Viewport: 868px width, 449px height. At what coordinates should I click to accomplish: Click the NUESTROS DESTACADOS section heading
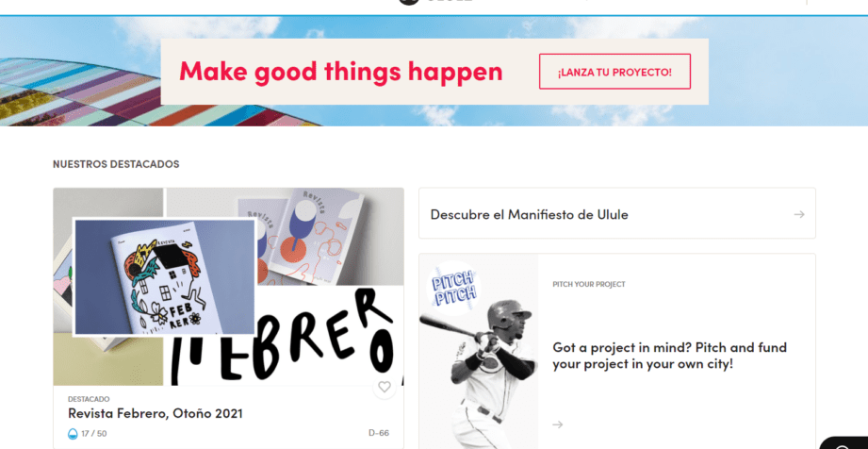116,164
